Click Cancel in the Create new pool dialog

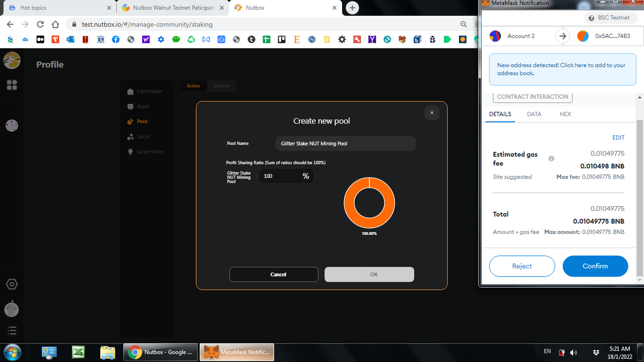pos(274,275)
